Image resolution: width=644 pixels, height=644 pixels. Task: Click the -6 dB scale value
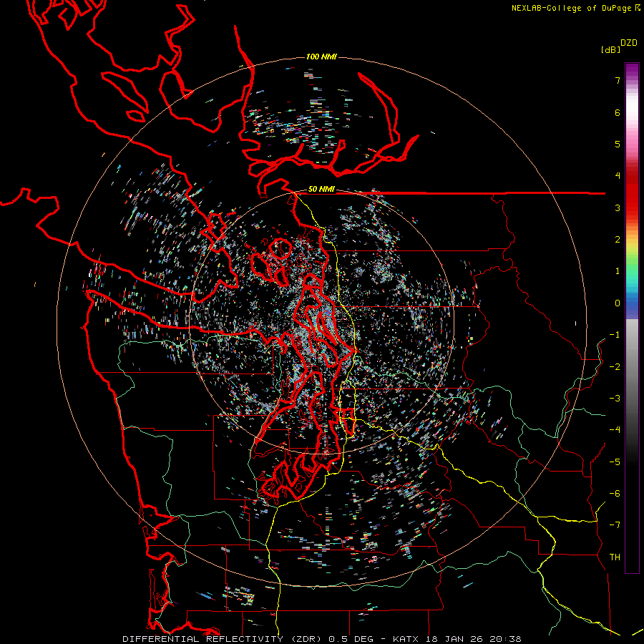615,494
